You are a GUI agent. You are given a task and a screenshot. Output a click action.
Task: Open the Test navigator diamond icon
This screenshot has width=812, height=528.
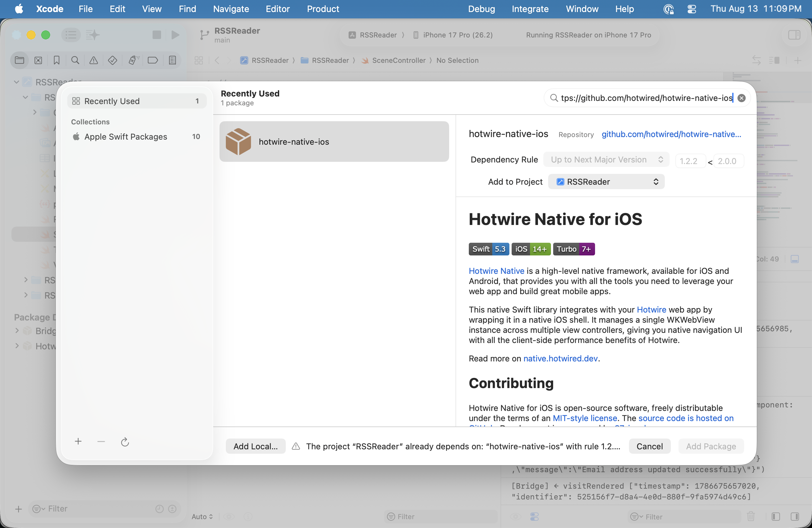click(x=113, y=60)
